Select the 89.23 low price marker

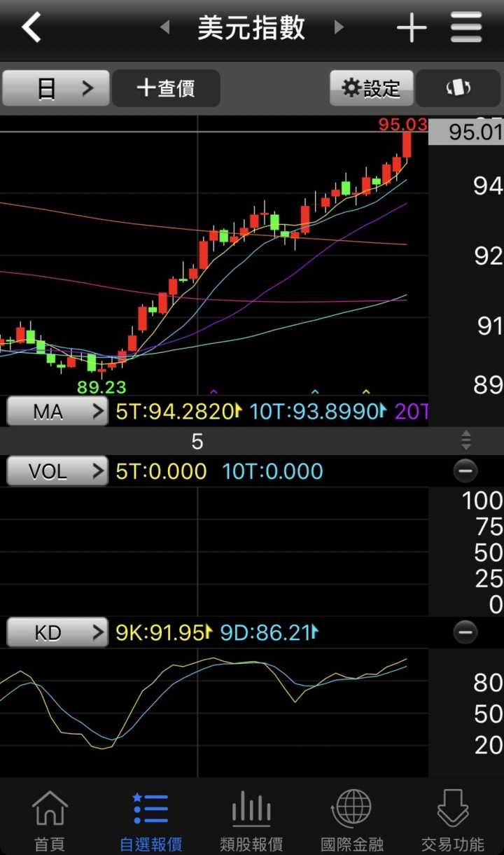tap(102, 387)
